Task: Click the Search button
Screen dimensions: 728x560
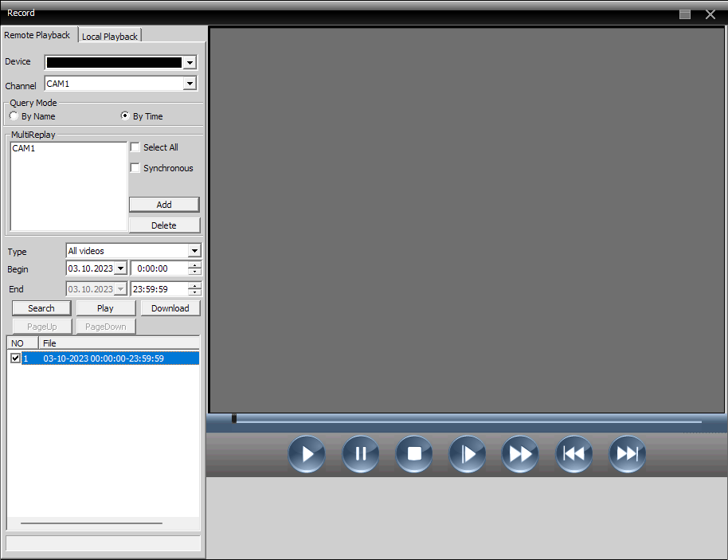Action: coord(41,308)
